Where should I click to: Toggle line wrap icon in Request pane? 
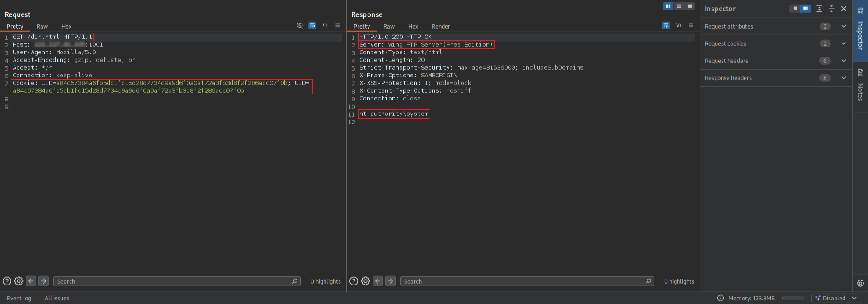tap(312, 25)
